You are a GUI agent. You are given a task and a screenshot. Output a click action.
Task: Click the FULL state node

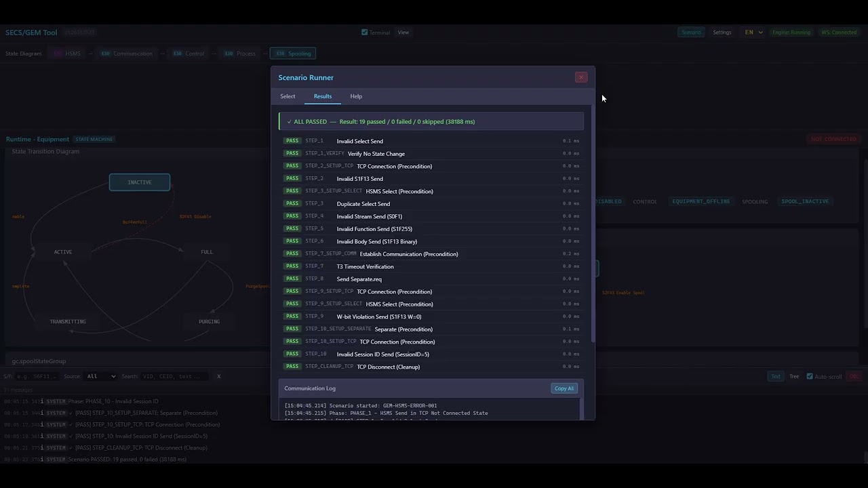point(207,252)
